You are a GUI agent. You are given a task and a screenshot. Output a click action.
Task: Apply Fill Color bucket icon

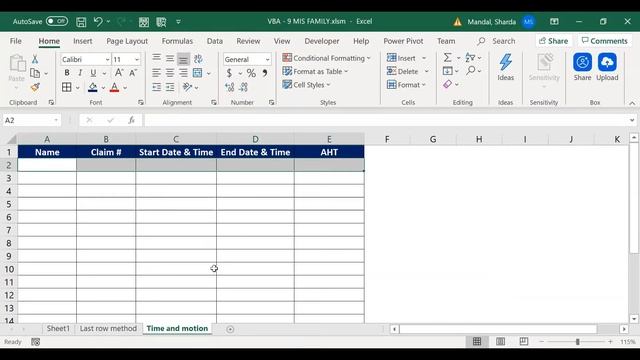pyautogui.click(x=93, y=87)
